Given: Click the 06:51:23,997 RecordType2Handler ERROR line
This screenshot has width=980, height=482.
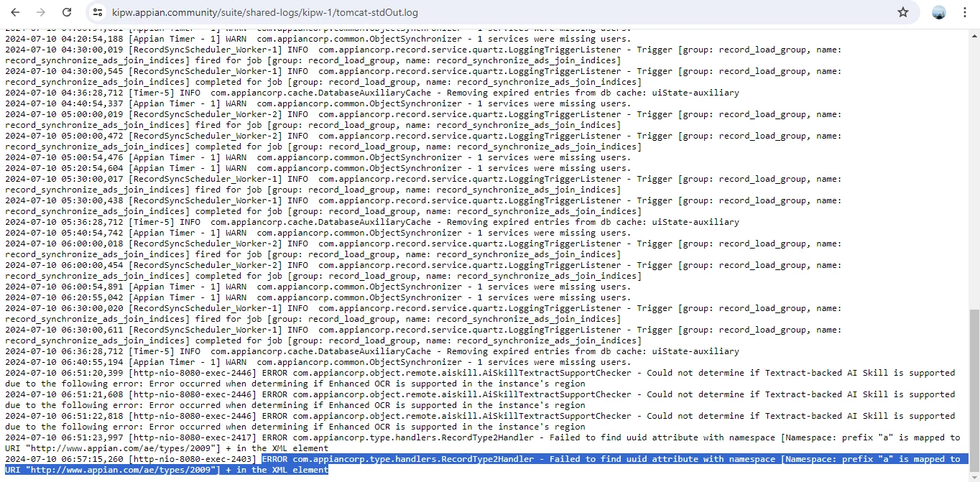Looking at the screenshot, I should click(483, 442).
